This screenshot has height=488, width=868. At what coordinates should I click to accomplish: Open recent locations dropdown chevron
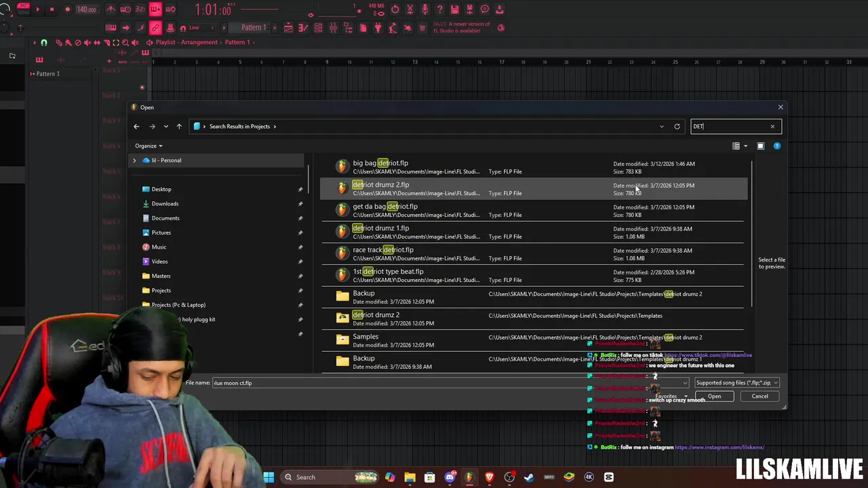click(x=165, y=126)
